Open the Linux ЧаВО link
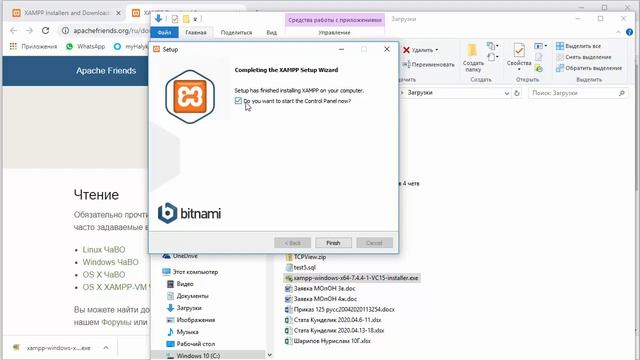Image resolution: width=640 pixels, height=360 pixels. pos(104,249)
